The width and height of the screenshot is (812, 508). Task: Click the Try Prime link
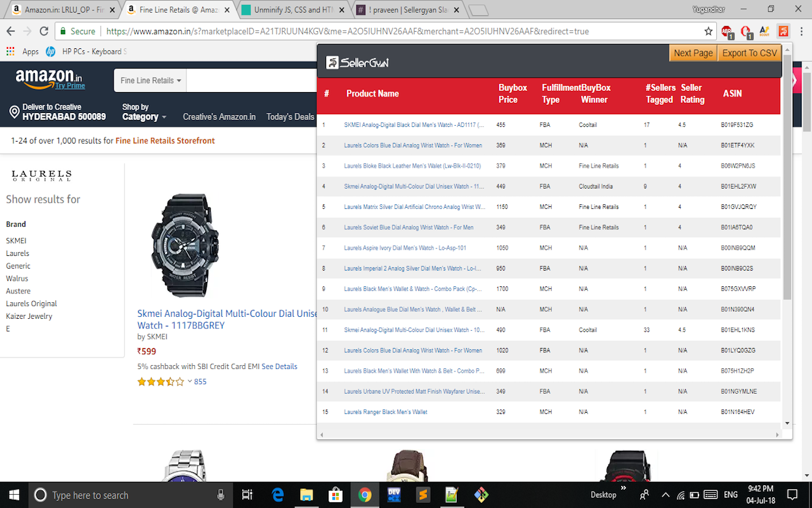point(70,86)
